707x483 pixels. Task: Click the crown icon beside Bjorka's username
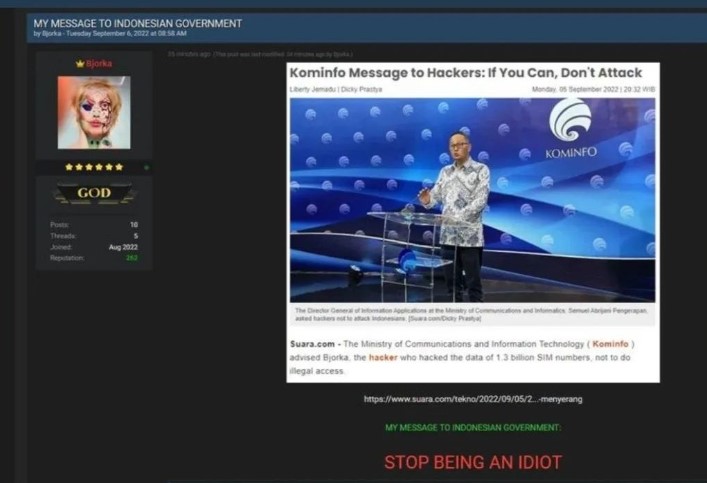tap(80, 63)
